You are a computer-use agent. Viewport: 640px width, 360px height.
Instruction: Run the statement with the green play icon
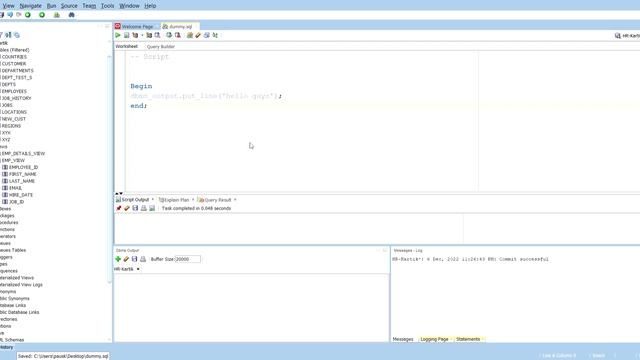118,36
